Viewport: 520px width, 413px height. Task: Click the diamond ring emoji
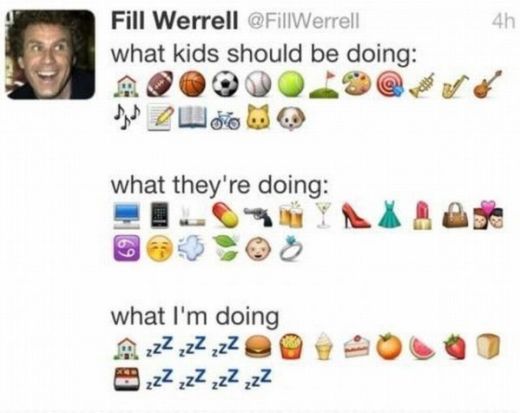pyautogui.click(x=291, y=248)
